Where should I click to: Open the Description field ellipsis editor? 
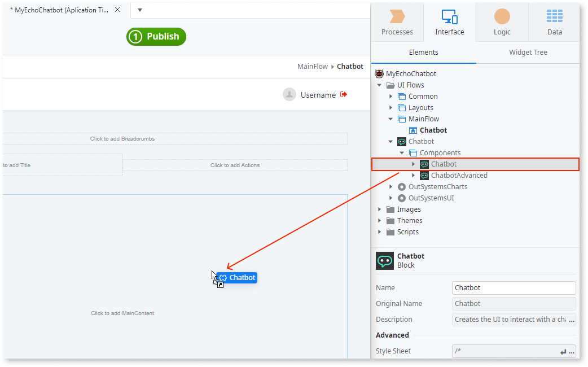click(573, 319)
